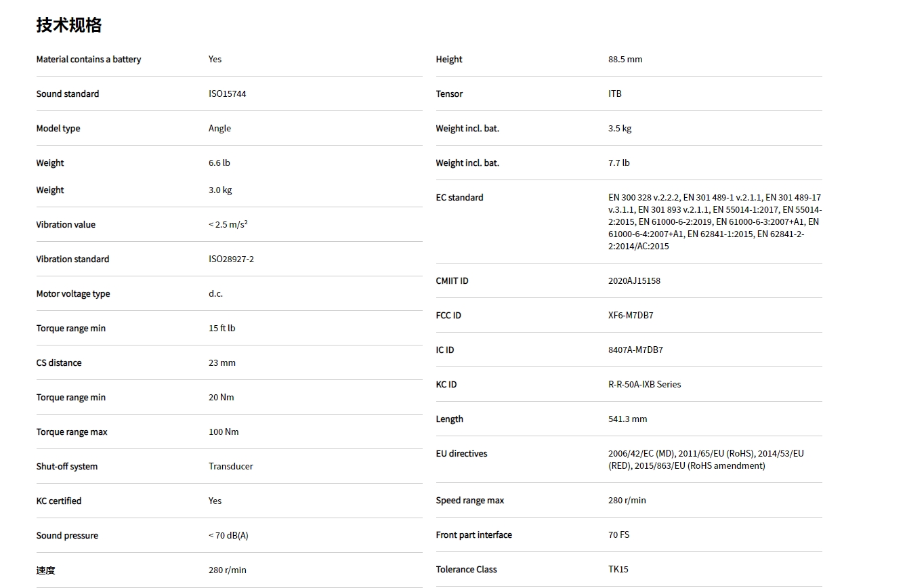Click the FCC ID value XF6-M7DB7
The width and height of the screenshot is (907, 588).
coord(631,316)
